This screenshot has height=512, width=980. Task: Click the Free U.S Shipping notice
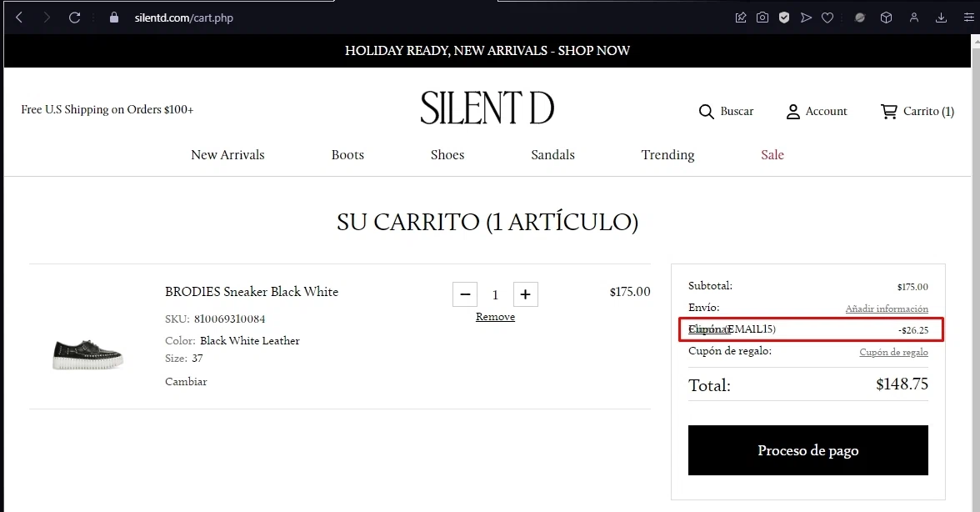107,109
